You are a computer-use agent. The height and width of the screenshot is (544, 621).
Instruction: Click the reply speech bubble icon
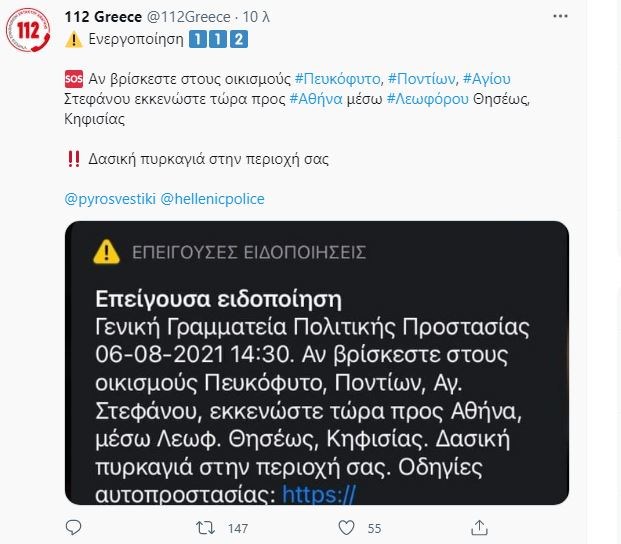74,526
